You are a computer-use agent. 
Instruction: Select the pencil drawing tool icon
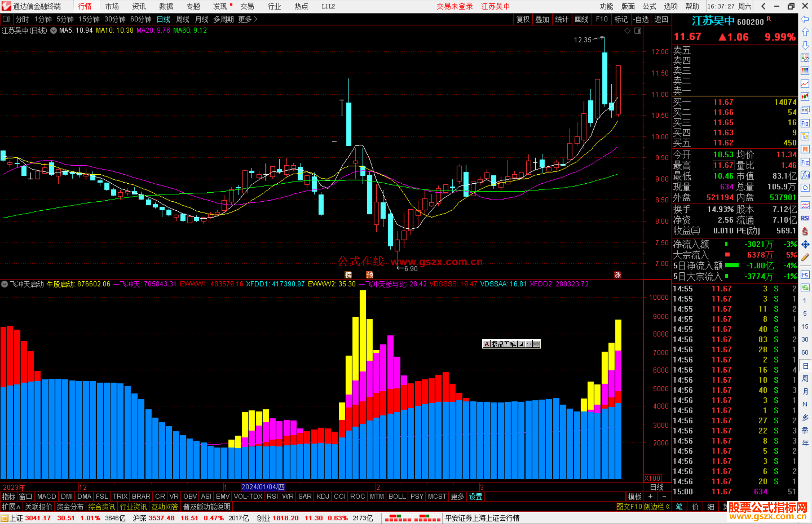tap(805, 258)
